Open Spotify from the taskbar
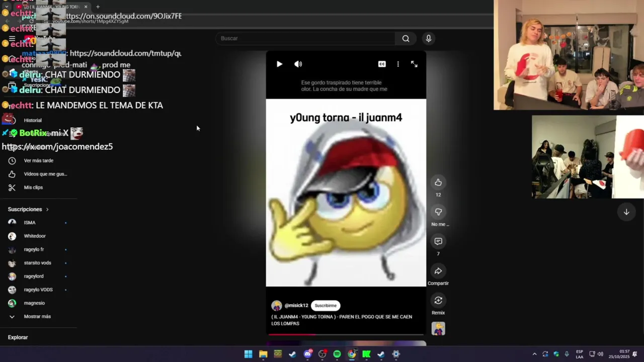The width and height of the screenshot is (644, 362). click(337, 354)
